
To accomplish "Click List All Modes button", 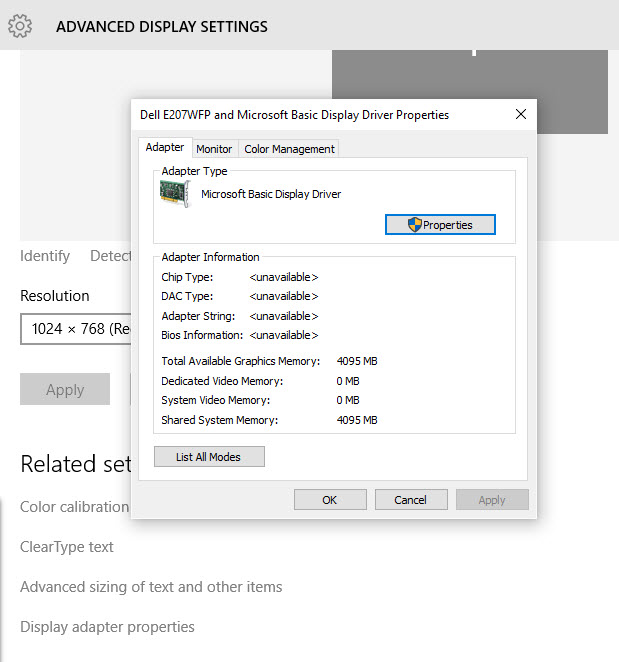I will point(209,457).
